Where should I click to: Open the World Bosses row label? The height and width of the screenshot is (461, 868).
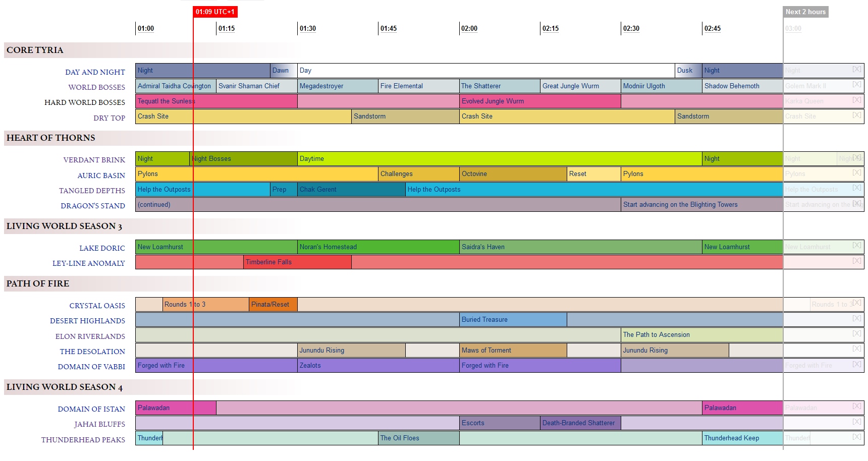click(96, 87)
